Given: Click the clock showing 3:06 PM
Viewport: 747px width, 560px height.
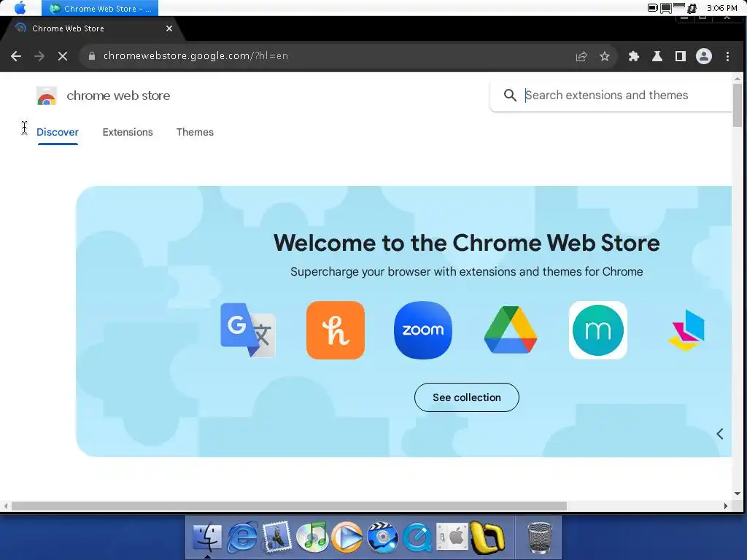Looking at the screenshot, I should [721, 8].
